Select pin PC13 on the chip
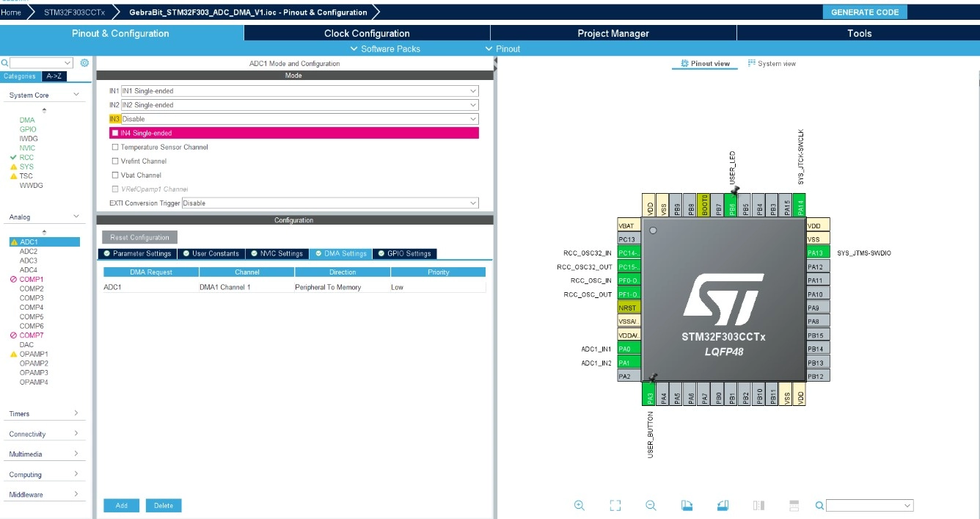 click(x=629, y=239)
